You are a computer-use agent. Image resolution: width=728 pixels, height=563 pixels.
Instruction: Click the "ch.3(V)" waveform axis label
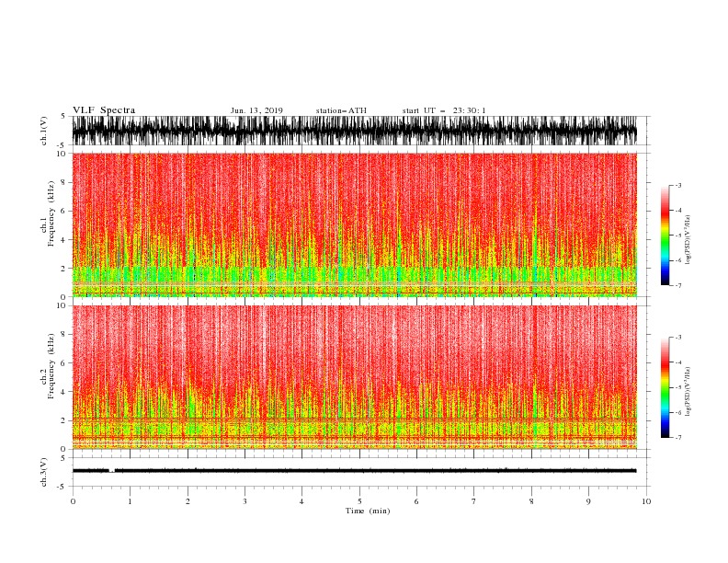pos(44,472)
